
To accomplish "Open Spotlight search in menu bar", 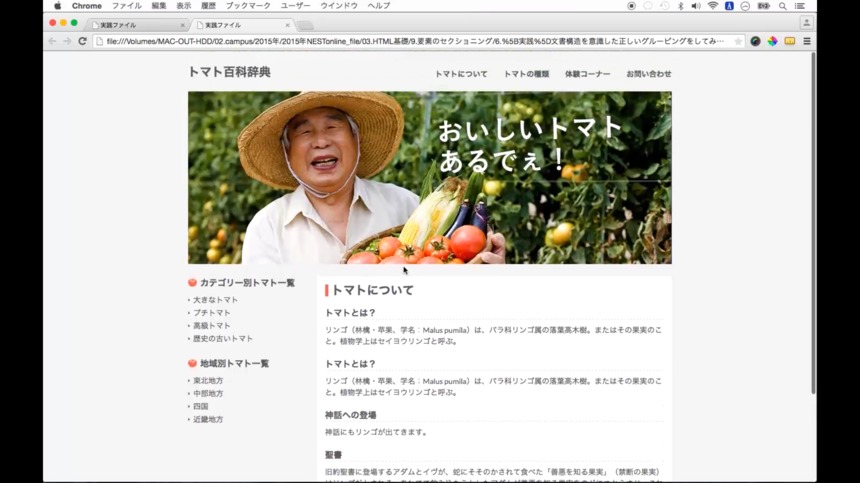I will click(x=783, y=6).
